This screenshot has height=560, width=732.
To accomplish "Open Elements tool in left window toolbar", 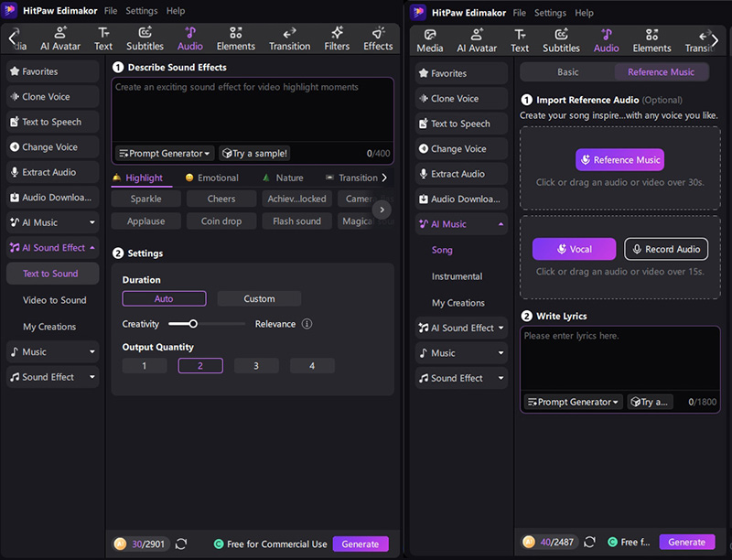I will click(x=236, y=38).
